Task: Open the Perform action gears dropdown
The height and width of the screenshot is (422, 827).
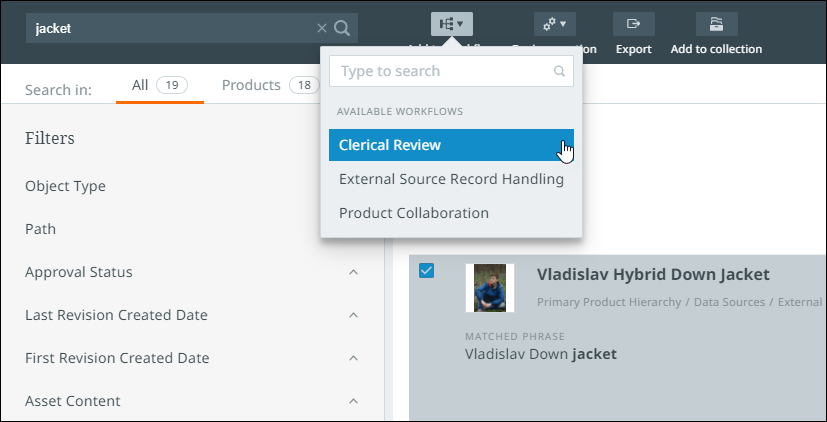Action: pos(554,24)
